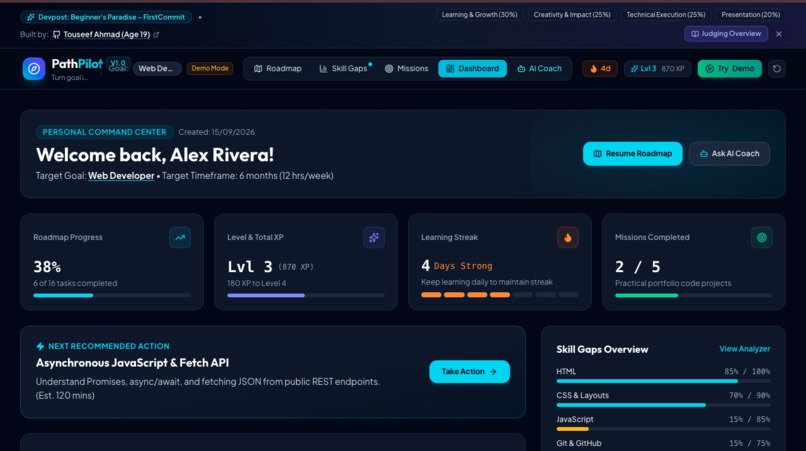Click the PERSONAL COMMAND CENTER label
806x451 pixels.
pos(104,132)
